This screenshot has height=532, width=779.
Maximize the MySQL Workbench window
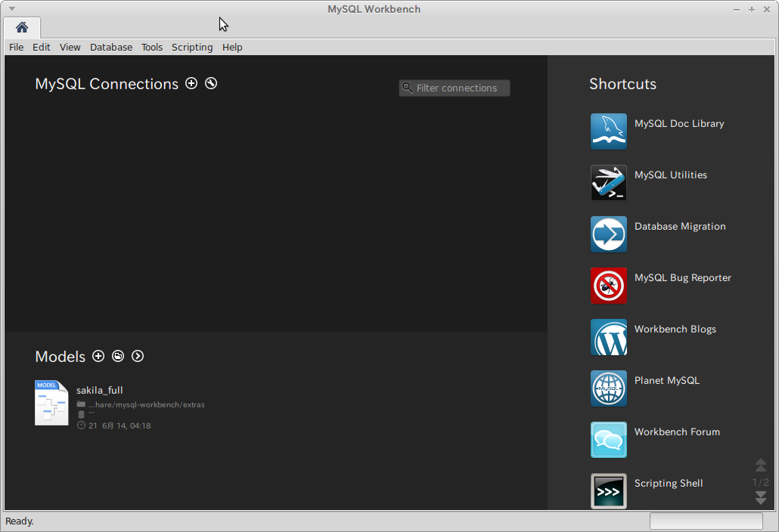click(752, 9)
